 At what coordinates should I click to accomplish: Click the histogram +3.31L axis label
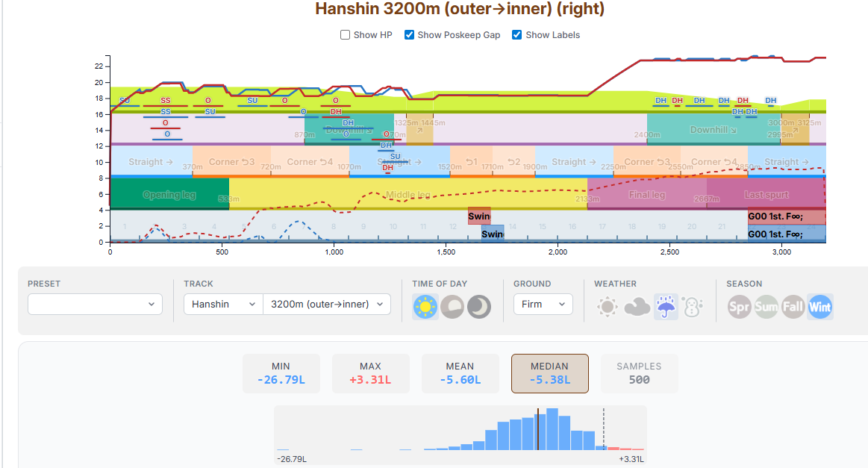click(631, 458)
